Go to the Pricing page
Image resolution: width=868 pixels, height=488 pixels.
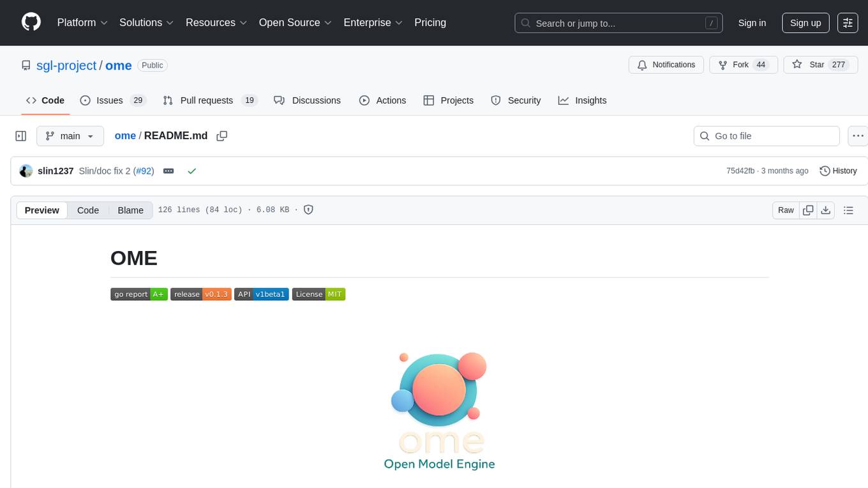430,22
